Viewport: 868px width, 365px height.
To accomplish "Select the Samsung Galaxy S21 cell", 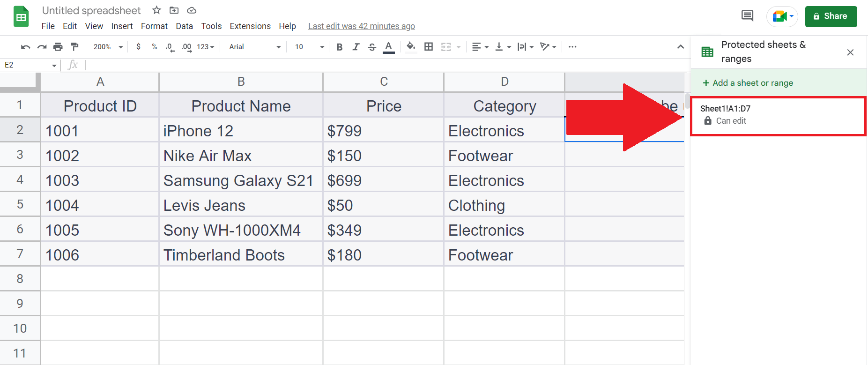I will point(241,180).
